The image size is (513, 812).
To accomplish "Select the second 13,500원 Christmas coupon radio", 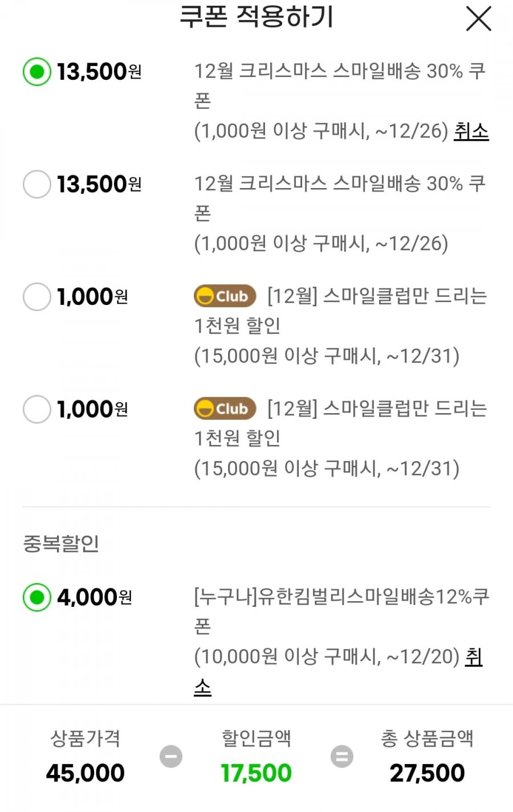I will pyautogui.click(x=37, y=184).
